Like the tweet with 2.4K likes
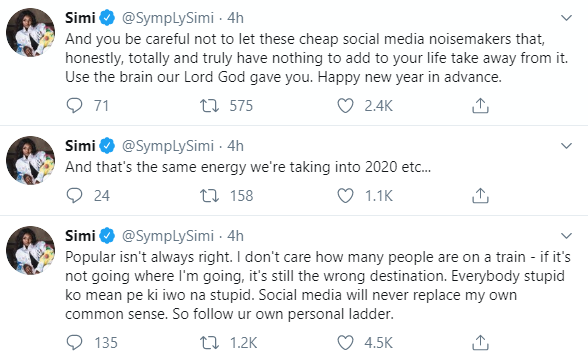 coord(345,106)
